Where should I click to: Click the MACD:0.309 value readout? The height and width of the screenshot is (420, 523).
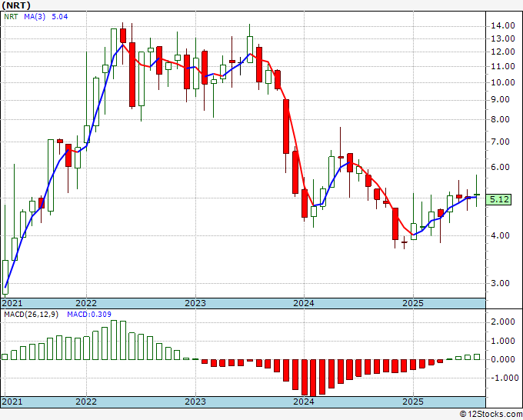(89, 315)
